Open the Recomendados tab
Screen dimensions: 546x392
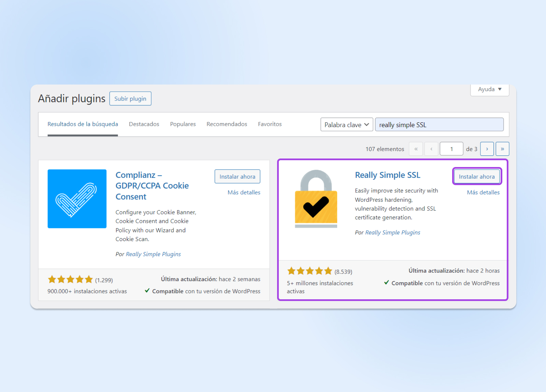coord(227,124)
